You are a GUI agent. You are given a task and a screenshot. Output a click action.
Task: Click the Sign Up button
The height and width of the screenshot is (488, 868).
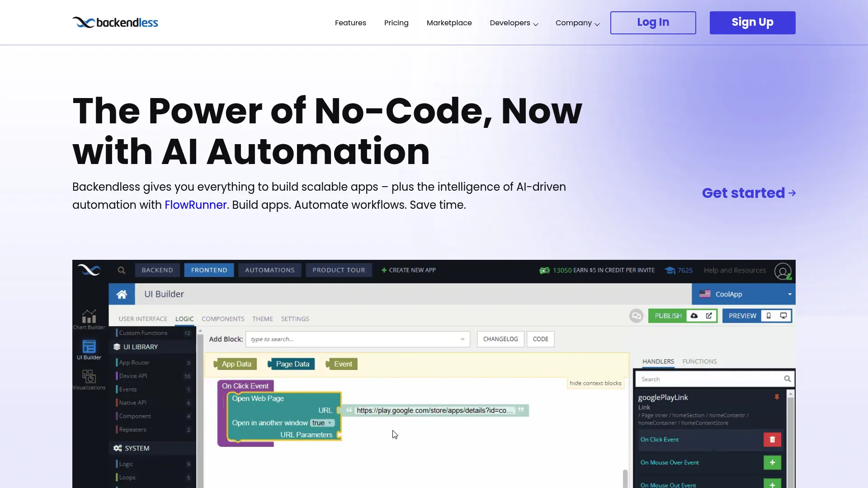click(752, 23)
